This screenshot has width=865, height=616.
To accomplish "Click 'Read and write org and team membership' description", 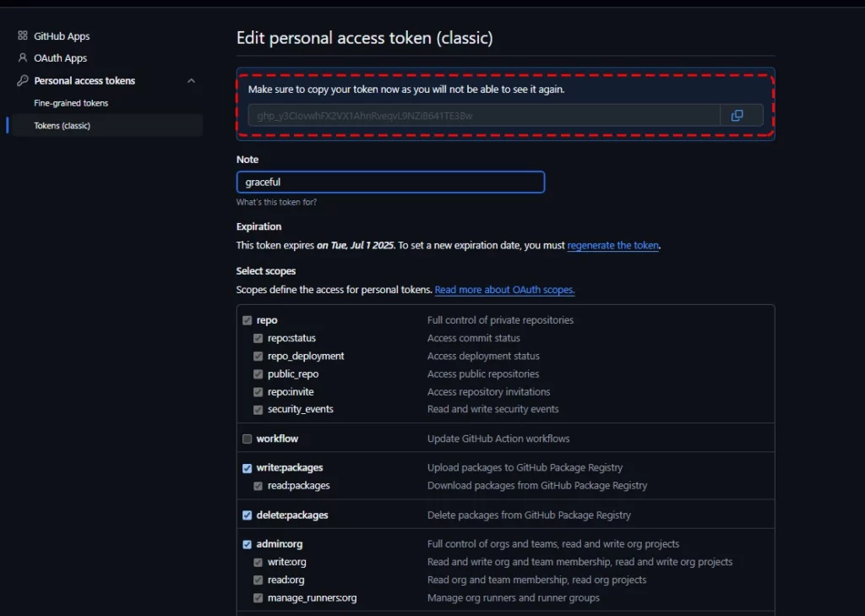I will [580, 562].
